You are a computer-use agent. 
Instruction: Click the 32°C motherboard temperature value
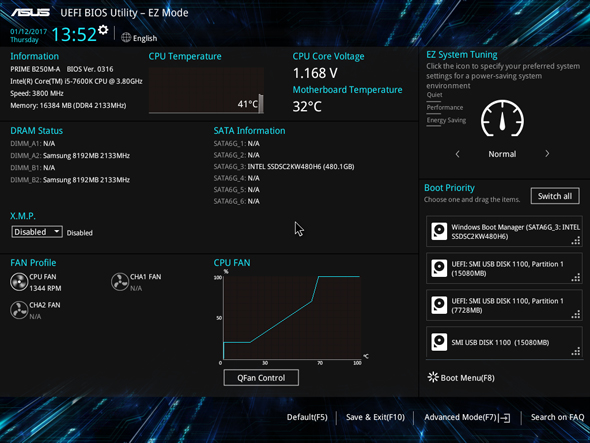pyautogui.click(x=307, y=107)
